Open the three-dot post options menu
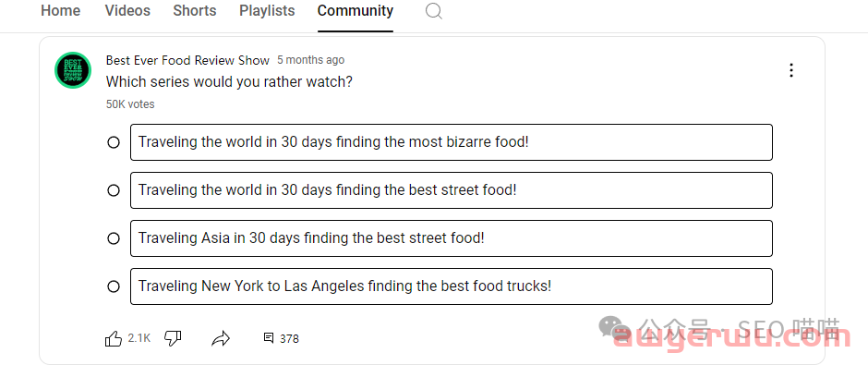The image size is (868, 365). tap(791, 70)
